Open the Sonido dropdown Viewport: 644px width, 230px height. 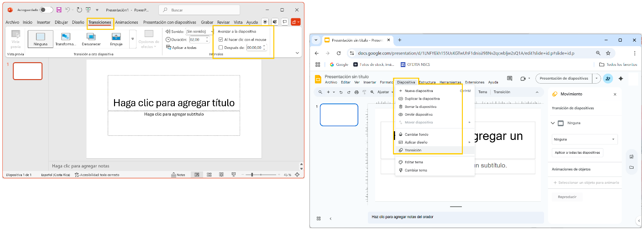point(212,32)
